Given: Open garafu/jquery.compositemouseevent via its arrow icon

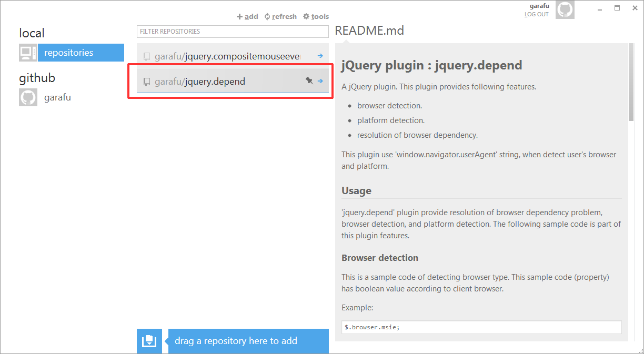Looking at the screenshot, I should tap(321, 55).
